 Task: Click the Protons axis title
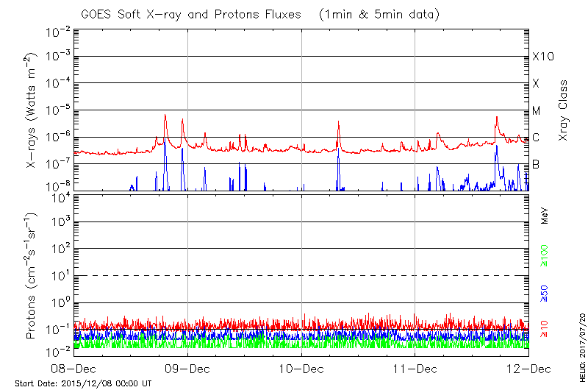click(x=32, y=276)
